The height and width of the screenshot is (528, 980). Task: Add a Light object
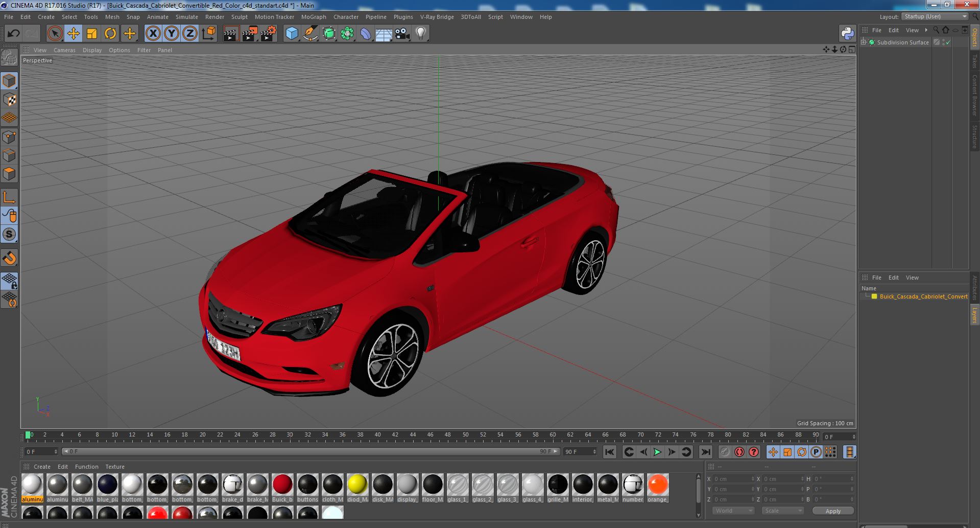[421, 34]
